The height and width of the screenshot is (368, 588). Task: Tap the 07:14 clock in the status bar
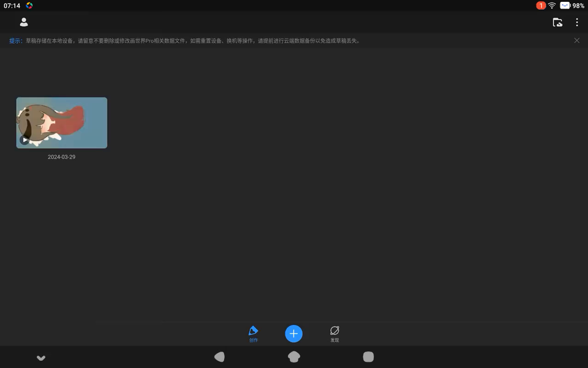click(12, 6)
